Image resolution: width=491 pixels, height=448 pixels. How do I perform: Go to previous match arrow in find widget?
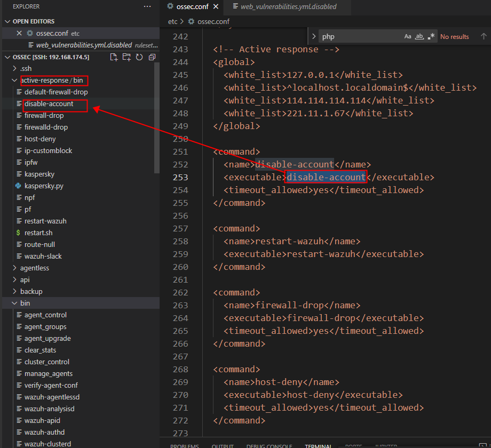point(484,37)
